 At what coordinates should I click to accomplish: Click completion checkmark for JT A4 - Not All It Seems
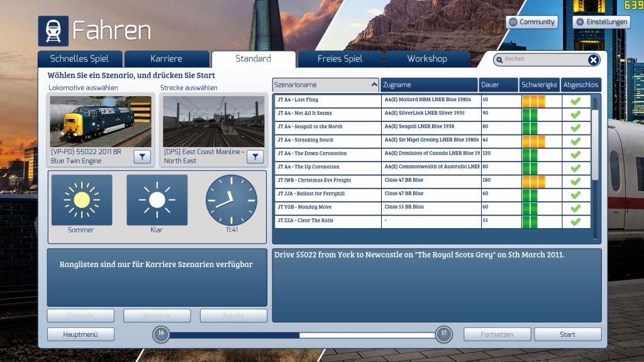point(575,114)
